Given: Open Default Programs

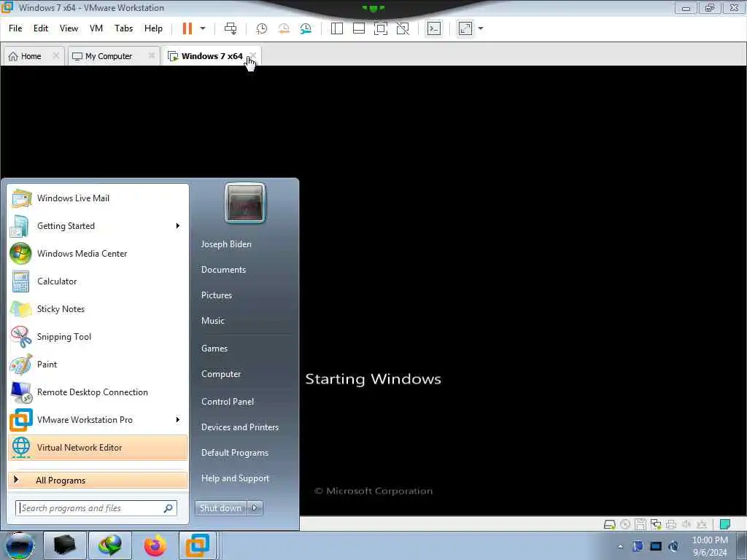Looking at the screenshot, I should pyautogui.click(x=235, y=453).
